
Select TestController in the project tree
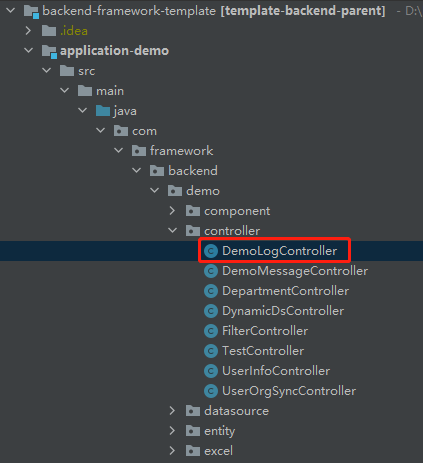click(263, 351)
